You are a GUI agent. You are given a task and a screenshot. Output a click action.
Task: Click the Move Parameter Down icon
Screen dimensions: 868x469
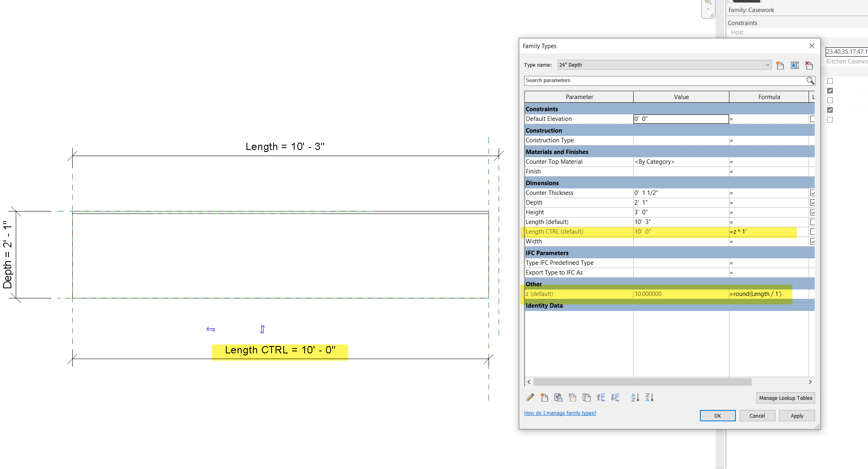(615, 397)
